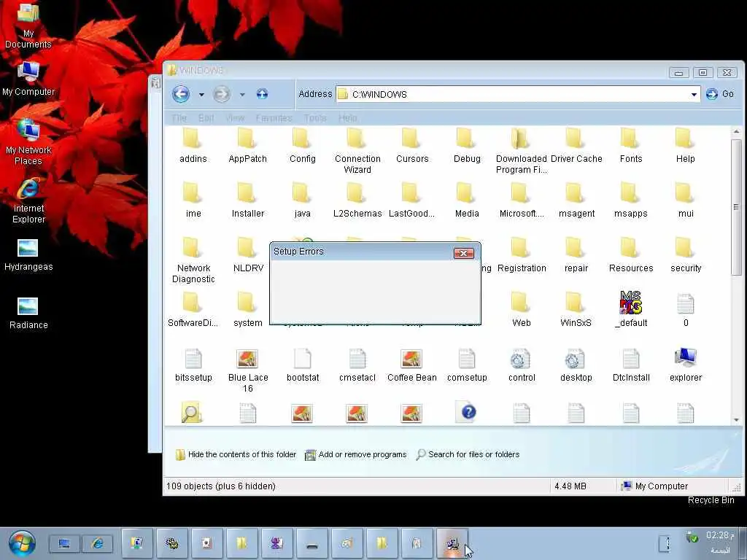Click the file list scrollbar up arrow

(736, 131)
